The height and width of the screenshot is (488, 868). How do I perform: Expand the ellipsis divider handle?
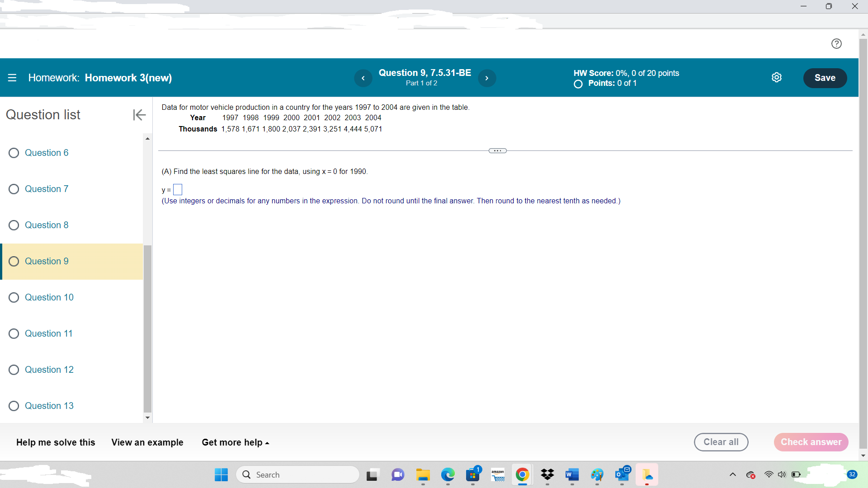tap(497, 150)
